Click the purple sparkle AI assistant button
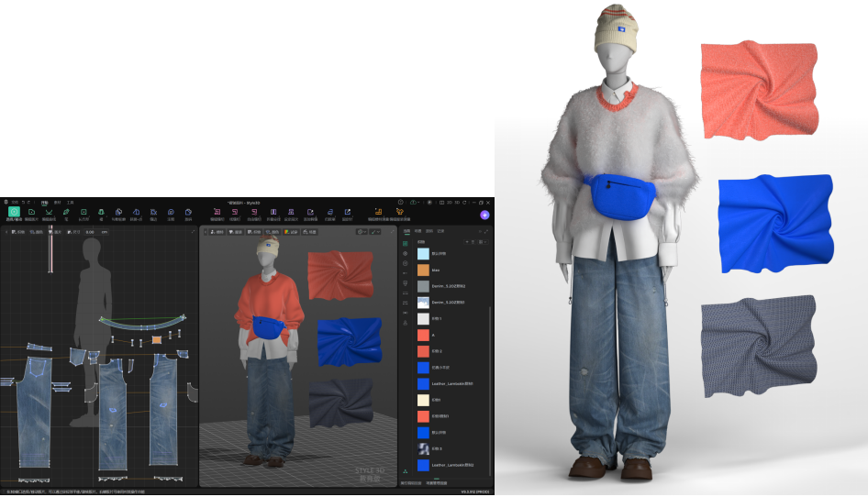The width and height of the screenshot is (868, 497). (x=485, y=215)
